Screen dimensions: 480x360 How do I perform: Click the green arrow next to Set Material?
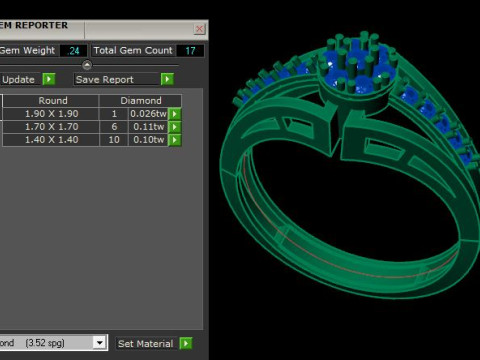tap(186, 343)
